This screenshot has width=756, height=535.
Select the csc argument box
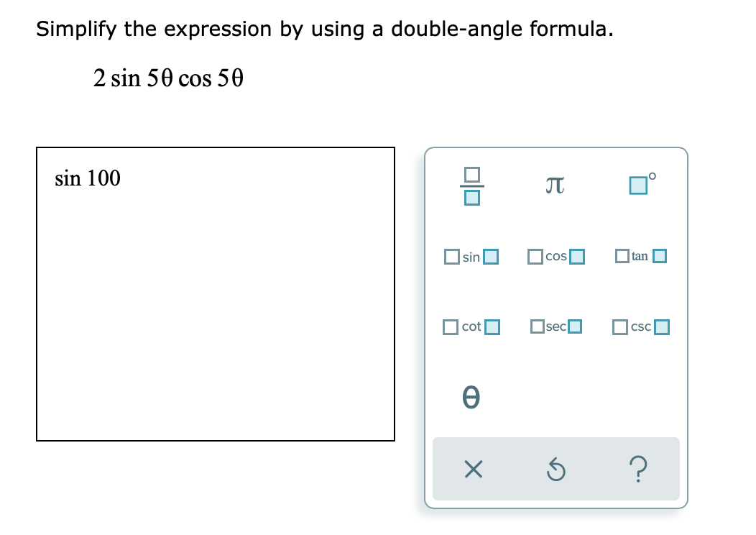coord(661,326)
